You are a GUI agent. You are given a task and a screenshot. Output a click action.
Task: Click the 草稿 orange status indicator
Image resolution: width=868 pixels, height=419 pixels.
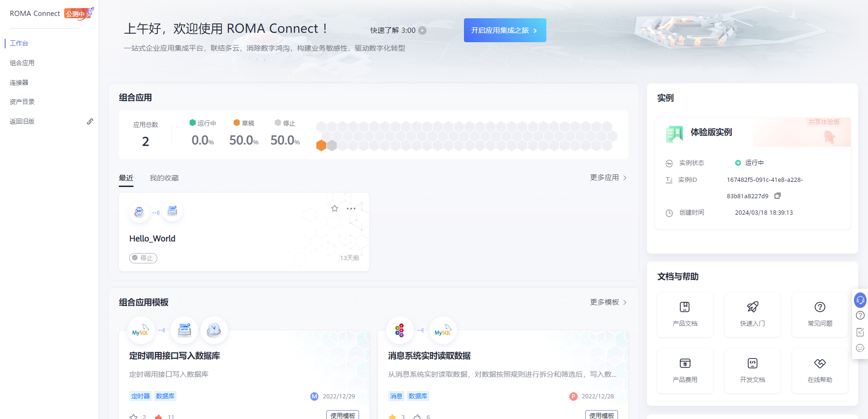[244, 123]
